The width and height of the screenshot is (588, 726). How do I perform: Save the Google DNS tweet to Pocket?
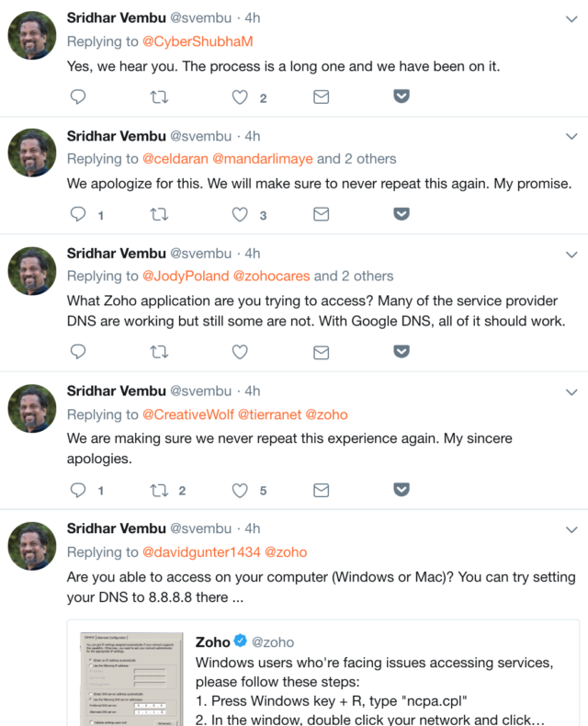point(401,351)
